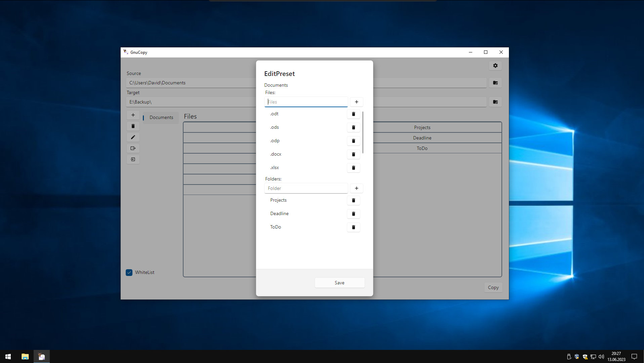Remove the .ods entry from files
The height and width of the screenshot is (363, 644).
(x=353, y=127)
